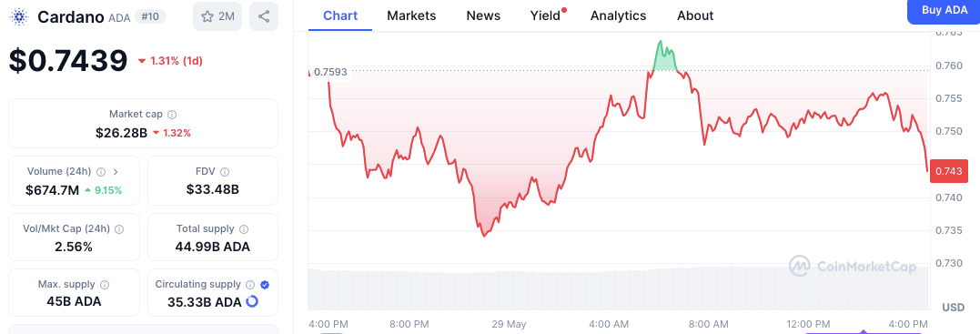Click the Market cap info icon
The width and height of the screenshot is (980, 334).
pos(172,115)
